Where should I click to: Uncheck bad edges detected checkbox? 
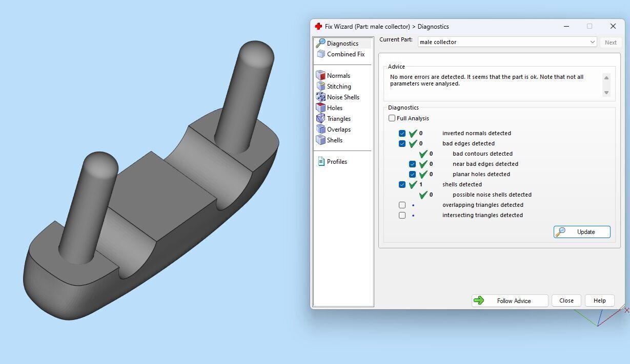coord(402,143)
